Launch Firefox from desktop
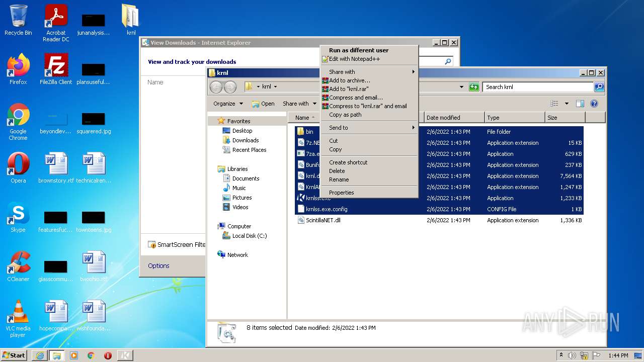 pyautogui.click(x=18, y=69)
